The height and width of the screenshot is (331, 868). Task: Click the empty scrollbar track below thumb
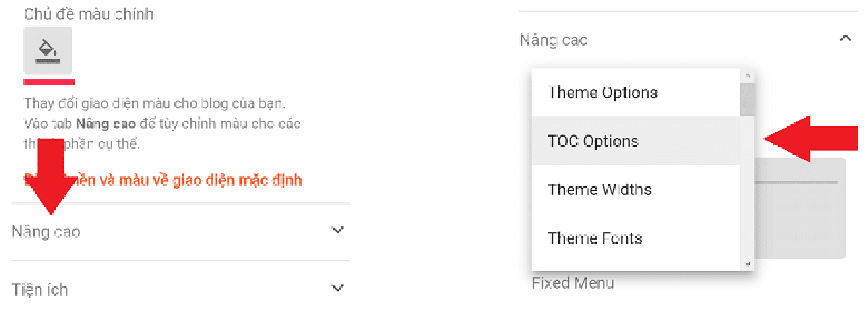click(x=748, y=188)
